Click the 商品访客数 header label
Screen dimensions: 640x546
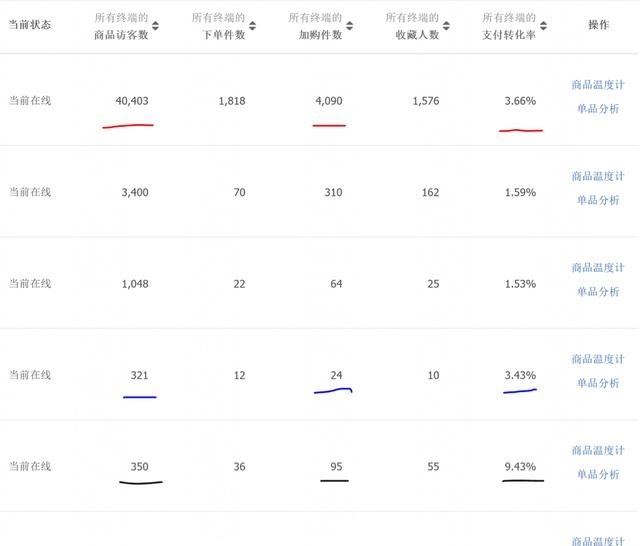pyautogui.click(x=121, y=35)
